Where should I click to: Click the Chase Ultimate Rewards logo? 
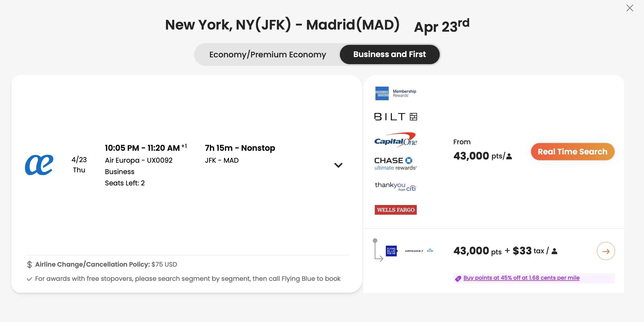[395, 164]
